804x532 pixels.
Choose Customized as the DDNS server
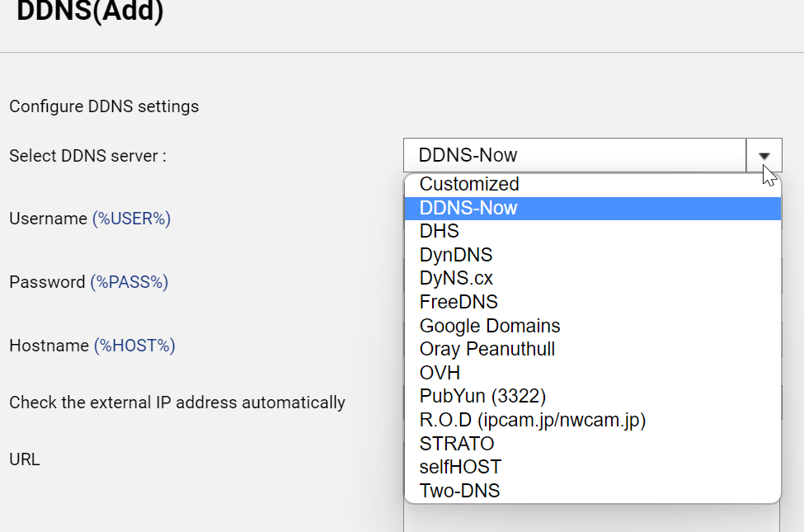pyautogui.click(x=468, y=184)
